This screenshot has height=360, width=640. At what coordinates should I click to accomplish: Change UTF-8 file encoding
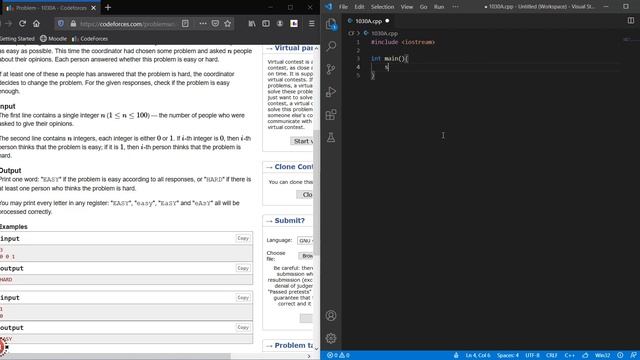coord(532,355)
